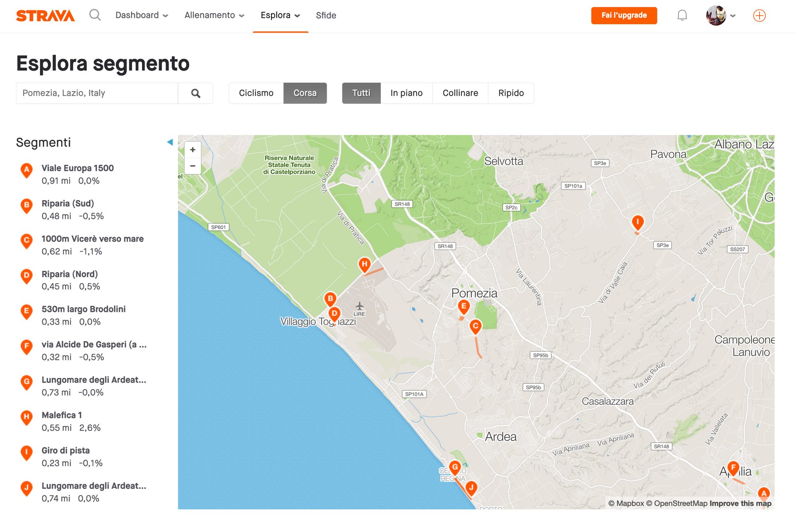This screenshot has height=532, width=795.
Task: Go to the Sfide page
Action: 326,15
